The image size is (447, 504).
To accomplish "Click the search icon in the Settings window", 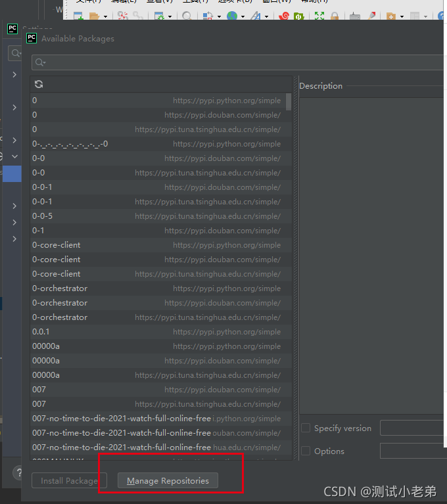I will pos(15,53).
